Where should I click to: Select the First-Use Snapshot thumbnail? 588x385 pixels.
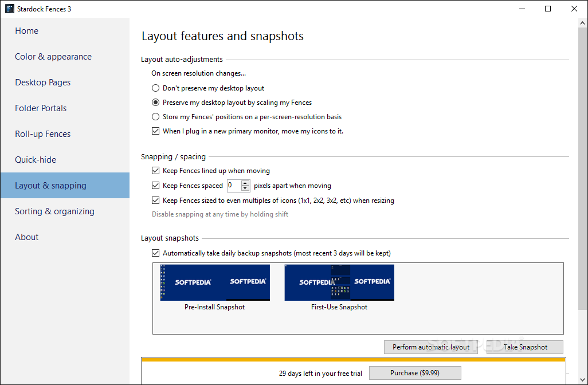(x=339, y=282)
